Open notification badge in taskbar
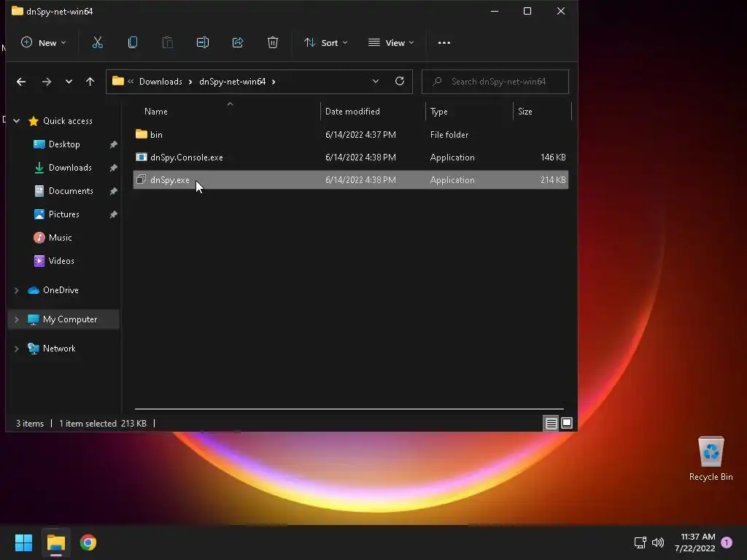747x560 pixels. click(x=727, y=542)
